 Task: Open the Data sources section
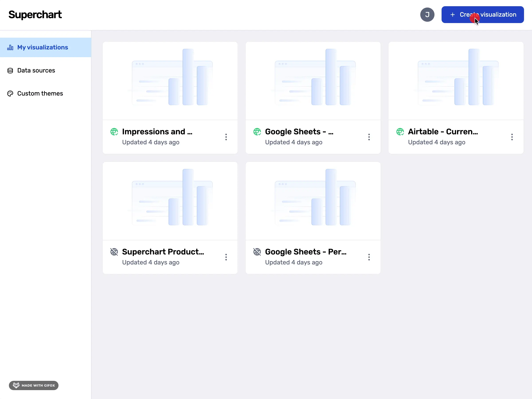click(45, 70)
